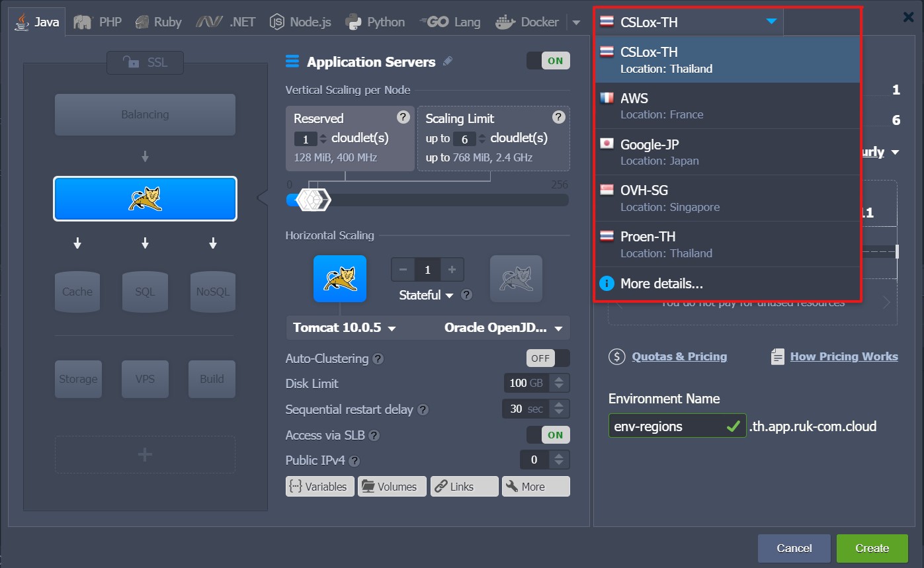Open help for Stateful scaling mode
Image resolution: width=924 pixels, height=568 pixels.
tap(466, 295)
